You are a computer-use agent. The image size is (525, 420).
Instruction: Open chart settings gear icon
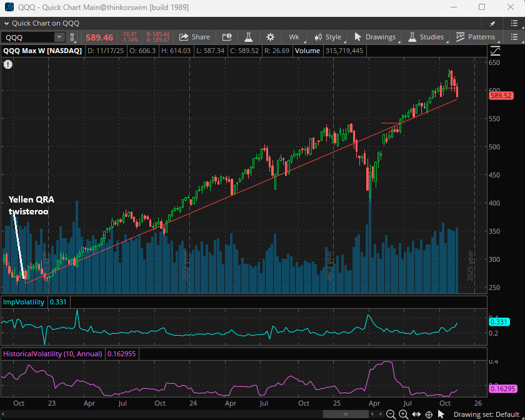point(270,37)
